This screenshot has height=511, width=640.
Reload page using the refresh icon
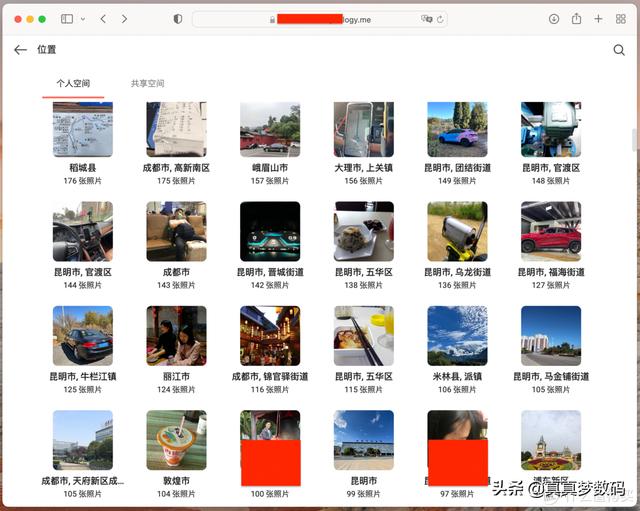click(441, 19)
